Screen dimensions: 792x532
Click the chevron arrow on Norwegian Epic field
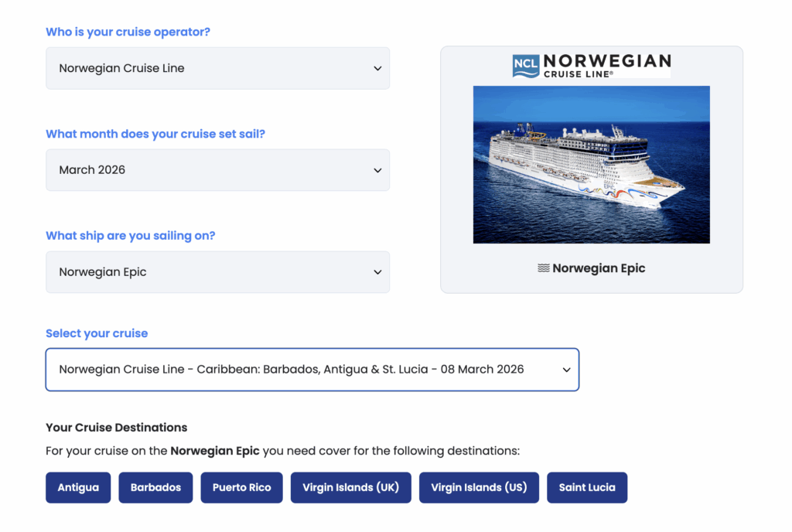tap(377, 272)
